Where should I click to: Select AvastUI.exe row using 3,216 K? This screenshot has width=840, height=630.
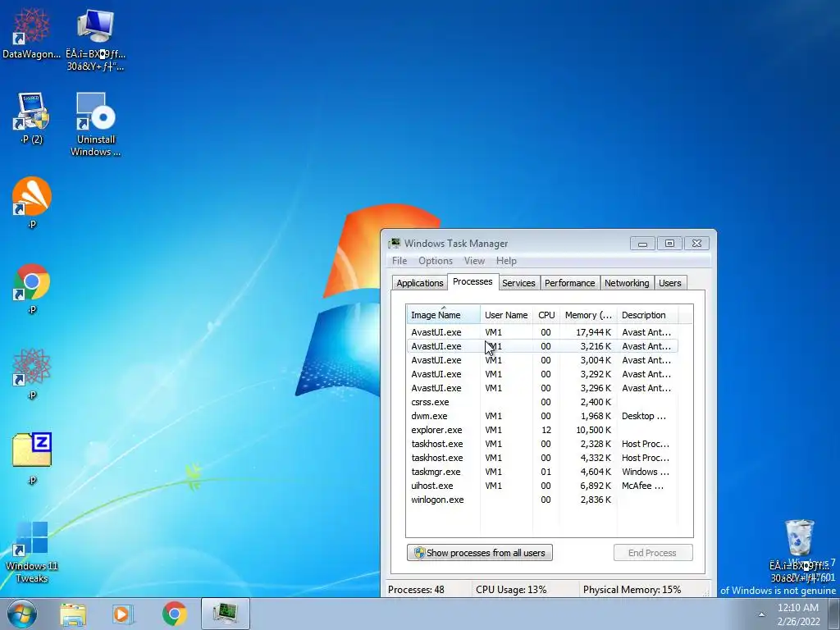click(x=542, y=346)
